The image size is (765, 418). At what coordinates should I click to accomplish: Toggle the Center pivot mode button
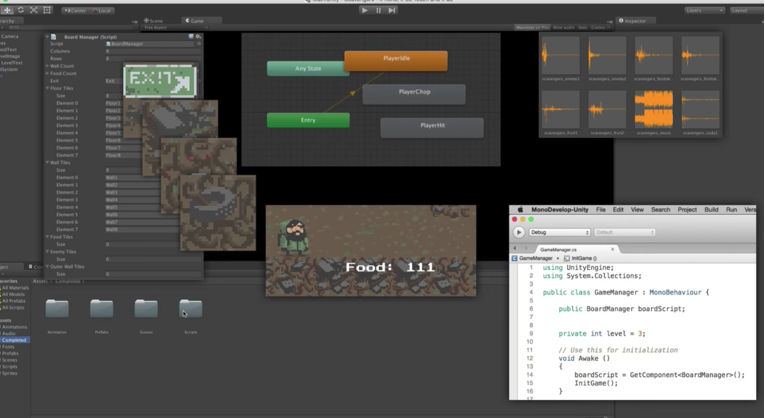coord(75,10)
